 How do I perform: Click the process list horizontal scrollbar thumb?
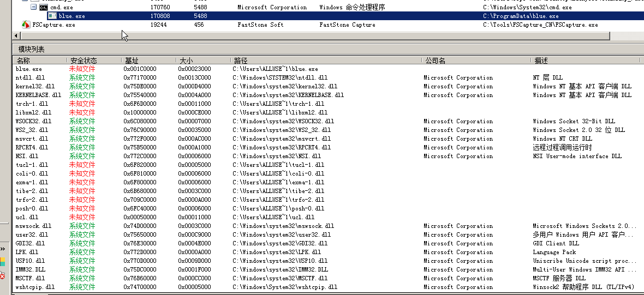pyautogui.click(x=314, y=35)
